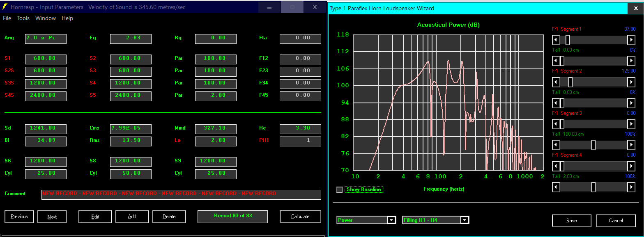644x237 pixels.
Task: Click right arrow of Fr1 Segment 3 slider
Action: click(x=632, y=124)
